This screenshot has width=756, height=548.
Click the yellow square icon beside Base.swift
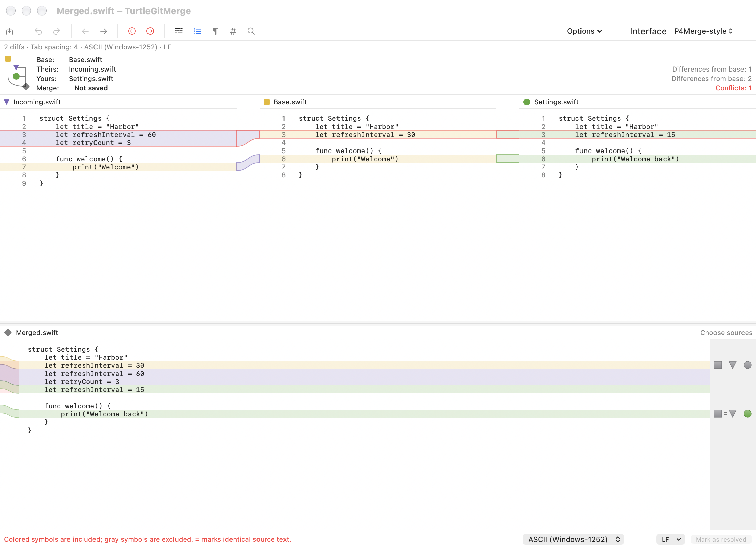(267, 102)
